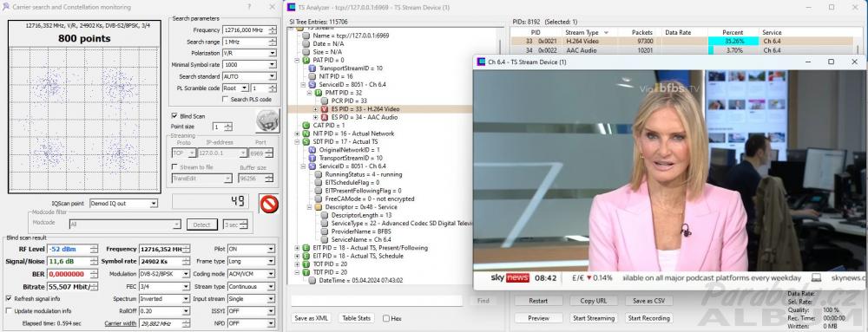The image size is (868, 332).
Task: Click the red stop scan icon
Action: coord(269,204)
